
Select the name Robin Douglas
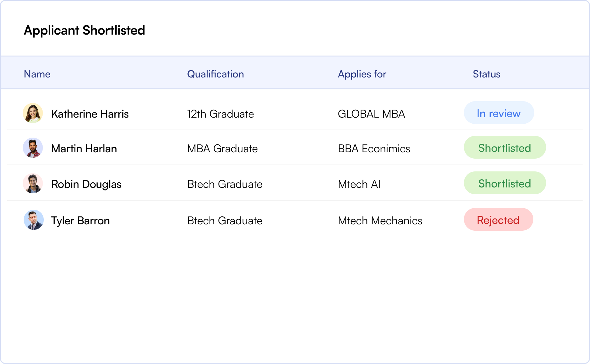[86, 184]
